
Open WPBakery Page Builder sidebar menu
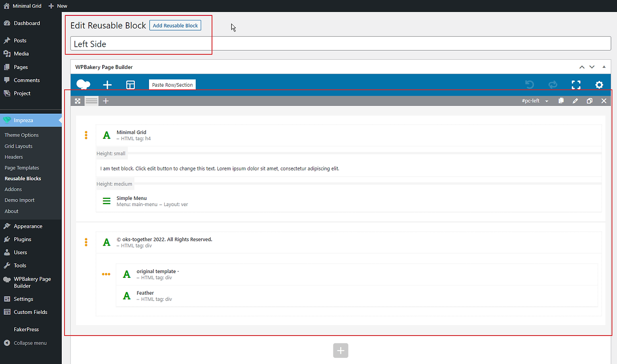point(31,282)
